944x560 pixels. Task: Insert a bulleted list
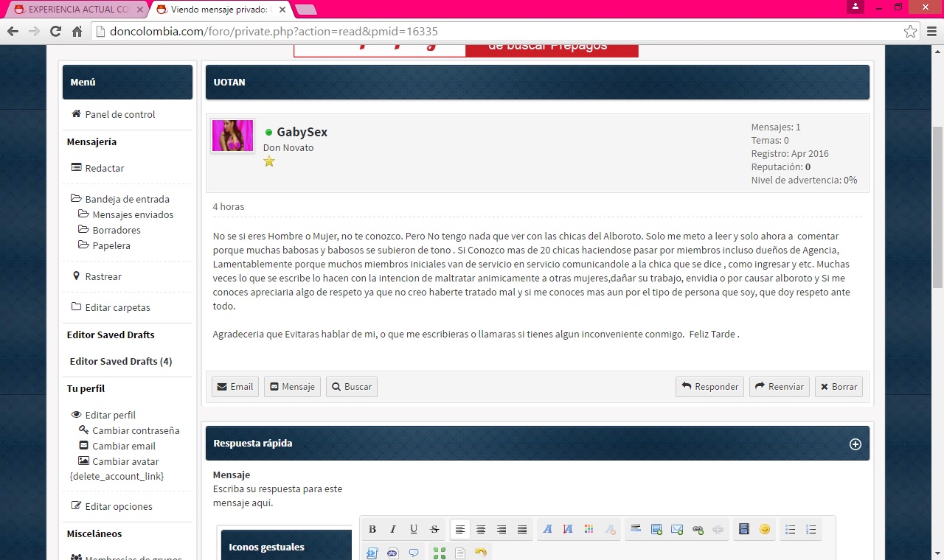coord(790,529)
